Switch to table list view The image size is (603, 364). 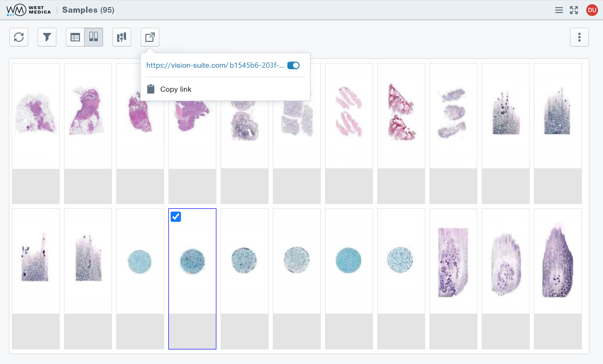coord(75,37)
